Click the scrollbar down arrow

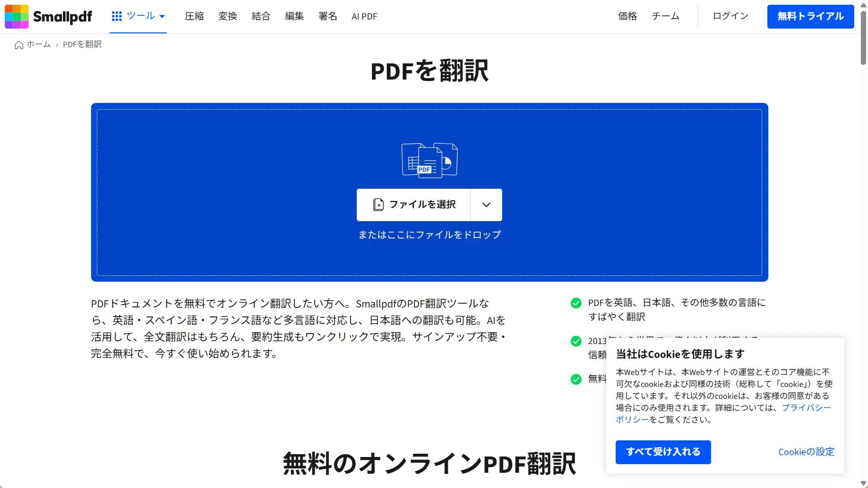click(x=863, y=484)
